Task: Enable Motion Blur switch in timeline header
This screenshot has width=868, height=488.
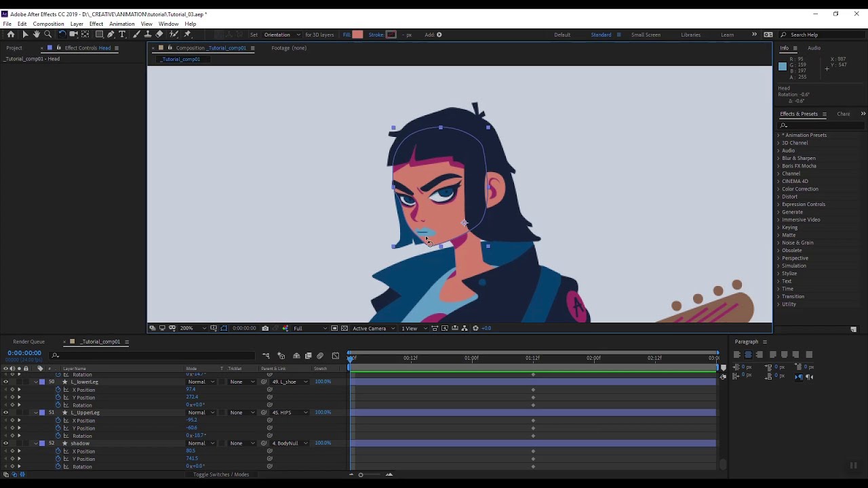Action: click(x=320, y=356)
